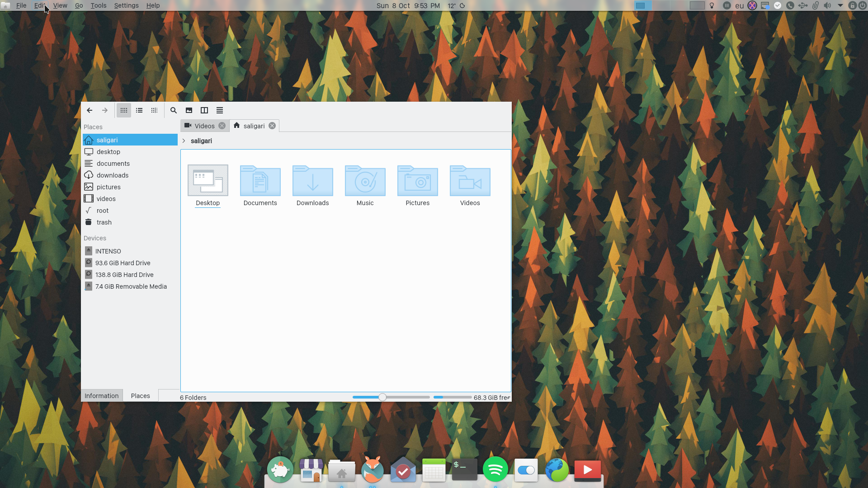Open the file search
Screen dimensions: 868x488
pos(173,110)
